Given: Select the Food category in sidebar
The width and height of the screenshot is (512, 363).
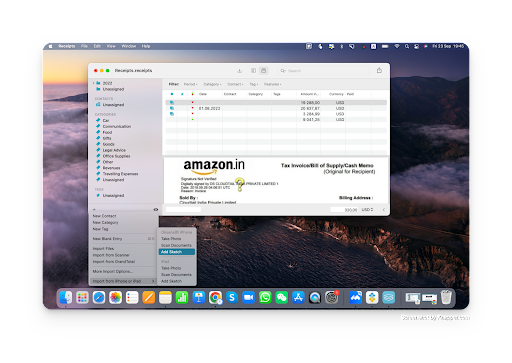Looking at the screenshot, I should 107,132.
